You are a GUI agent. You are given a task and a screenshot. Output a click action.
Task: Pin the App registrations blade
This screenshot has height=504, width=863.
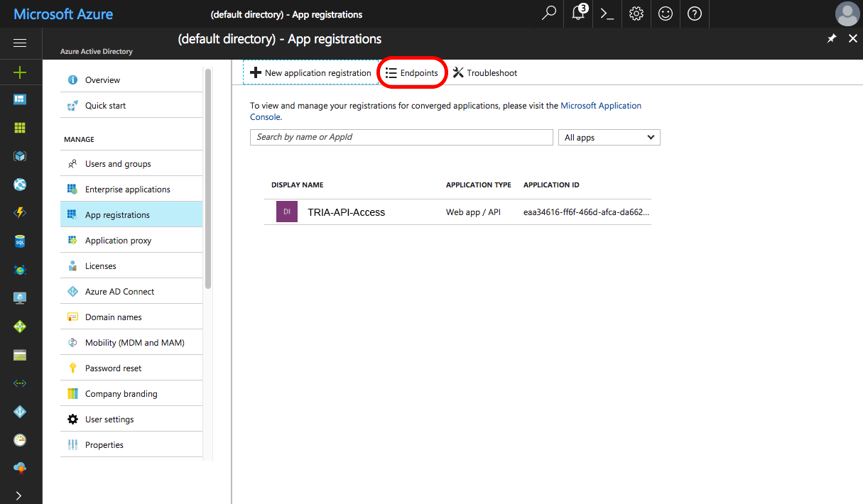[832, 39]
